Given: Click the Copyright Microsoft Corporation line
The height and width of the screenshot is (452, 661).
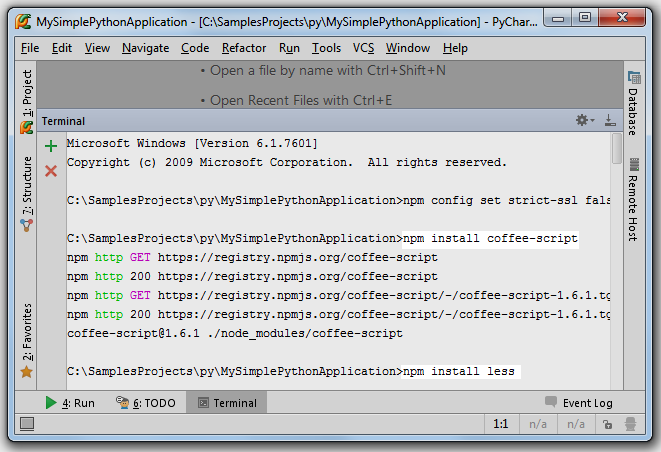Looking at the screenshot, I should 287,162.
